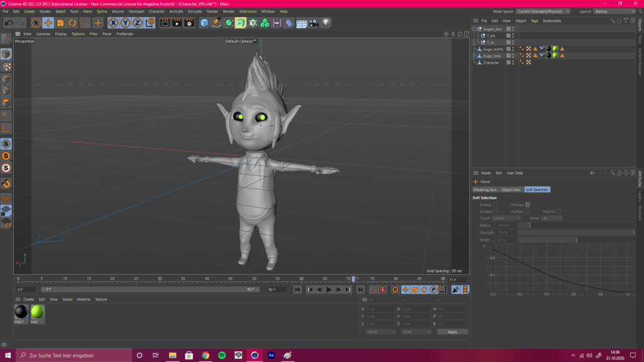Select the Move tool in top toolbar
The width and height of the screenshot is (644, 362).
[x=48, y=23]
